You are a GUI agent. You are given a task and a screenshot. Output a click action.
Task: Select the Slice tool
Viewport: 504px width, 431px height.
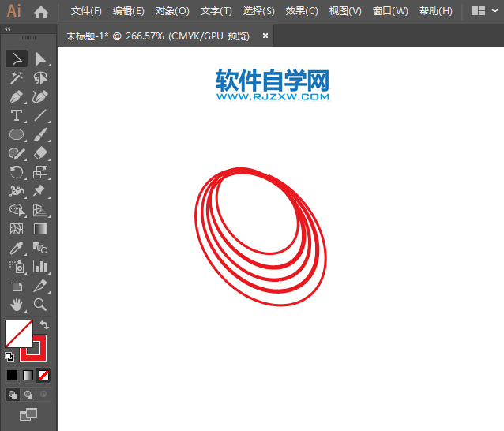[x=40, y=286]
